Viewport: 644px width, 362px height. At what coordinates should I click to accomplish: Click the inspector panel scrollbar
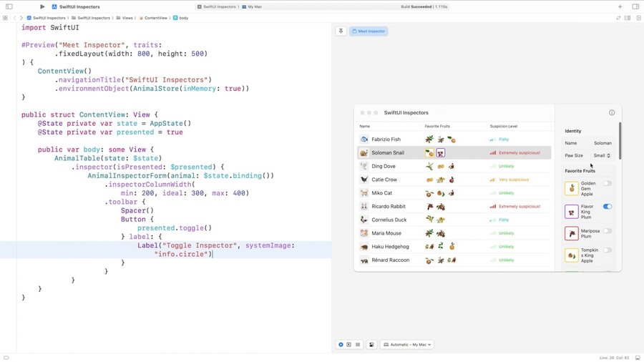click(x=620, y=141)
